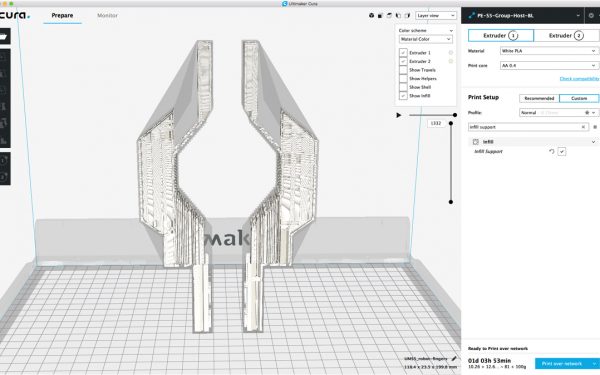Image resolution: width=600 pixels, height=375 pixels.
Task: Open file using the folder icon
Action: 4,37
